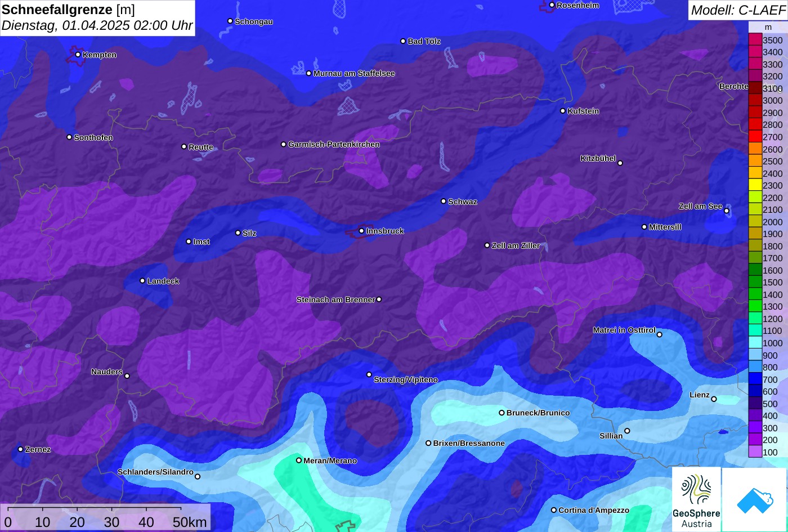
Task: Click the Murnau am Staffelsee label
Action: pyautogui.click(x=354, y=74)
